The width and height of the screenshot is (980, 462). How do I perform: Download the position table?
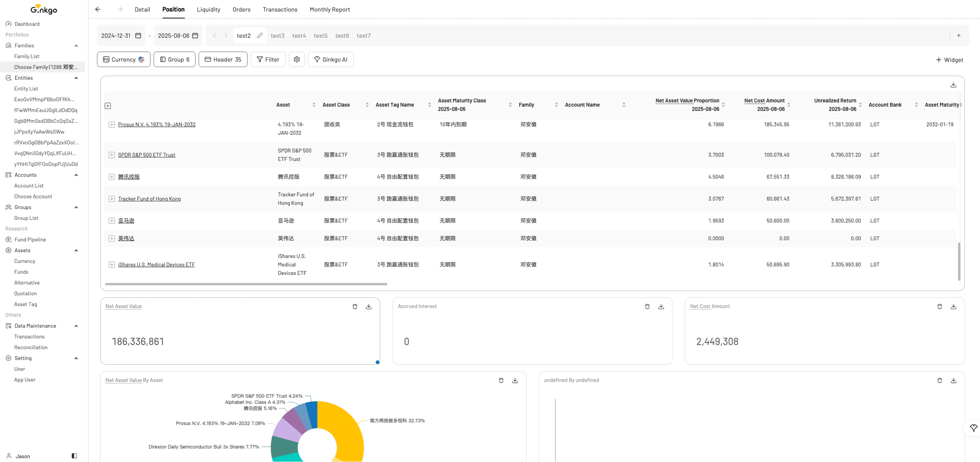click(953, 84)
